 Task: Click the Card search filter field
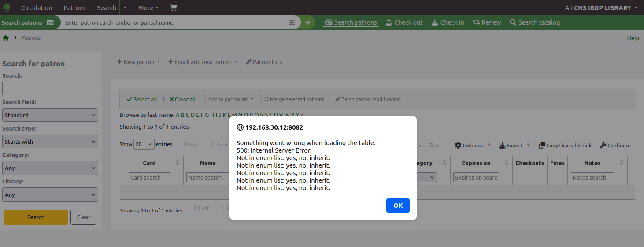click(x=150, y=177)
